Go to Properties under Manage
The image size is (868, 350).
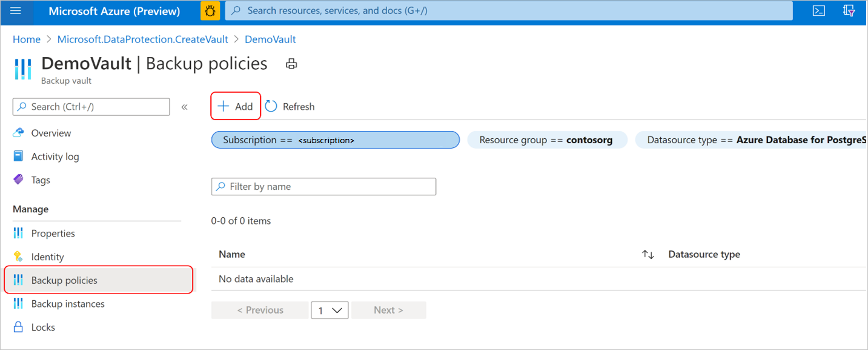(53, 234)
